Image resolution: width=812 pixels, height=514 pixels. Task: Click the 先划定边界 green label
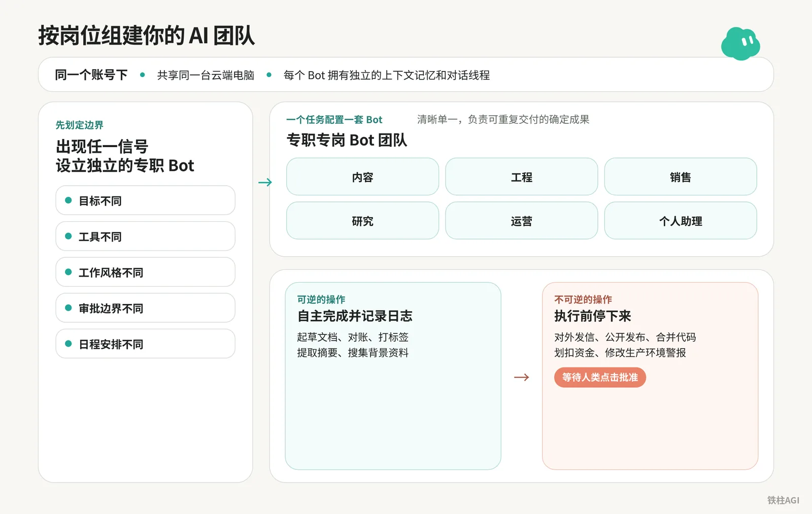click(x=80, y=125)
